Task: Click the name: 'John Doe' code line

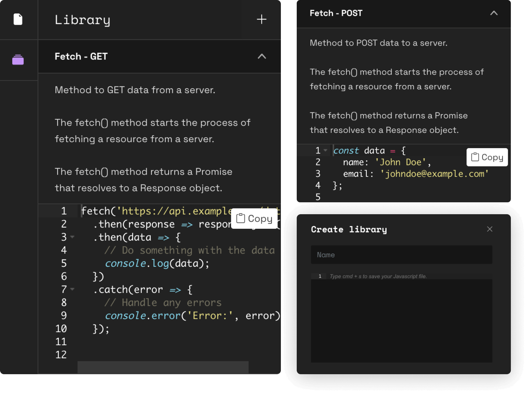Action: 387,162
